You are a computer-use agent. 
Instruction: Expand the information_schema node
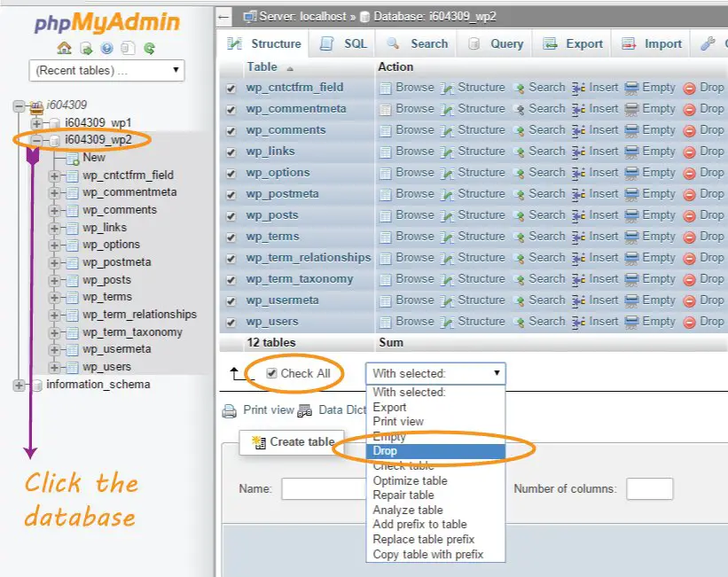[x=19, y=386]
